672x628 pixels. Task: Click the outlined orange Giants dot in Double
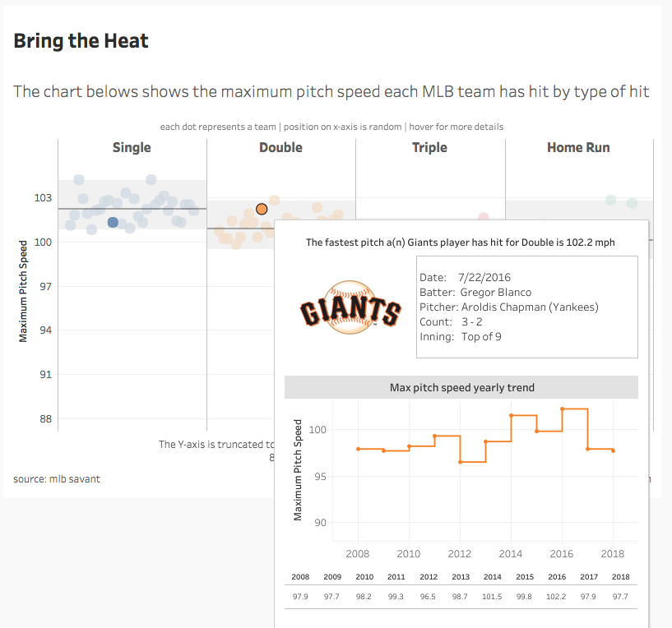pos(262,209)
